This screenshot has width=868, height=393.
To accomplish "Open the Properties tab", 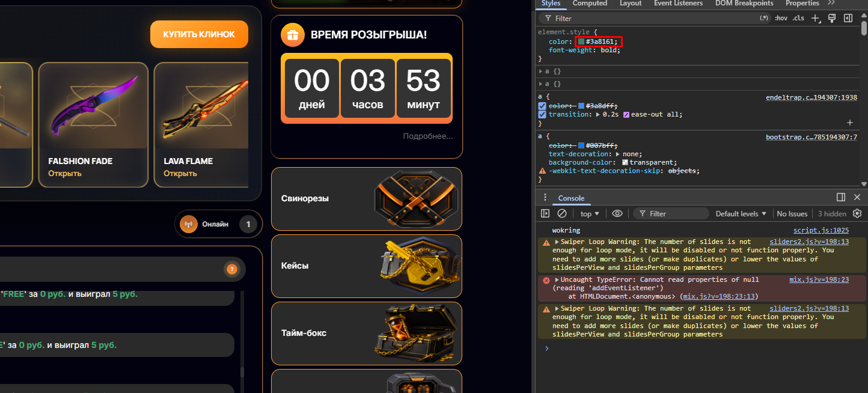I will (802, 3).
